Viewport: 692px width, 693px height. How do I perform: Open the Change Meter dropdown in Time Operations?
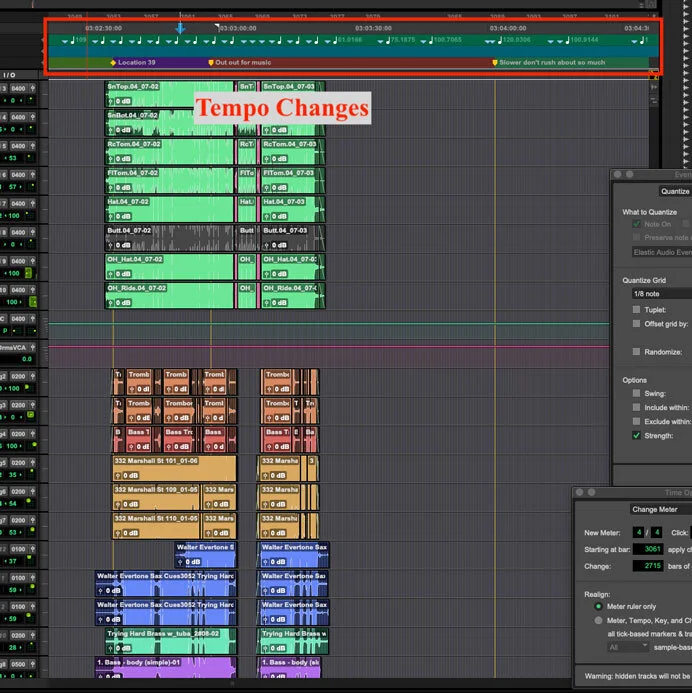coord(661,510)
